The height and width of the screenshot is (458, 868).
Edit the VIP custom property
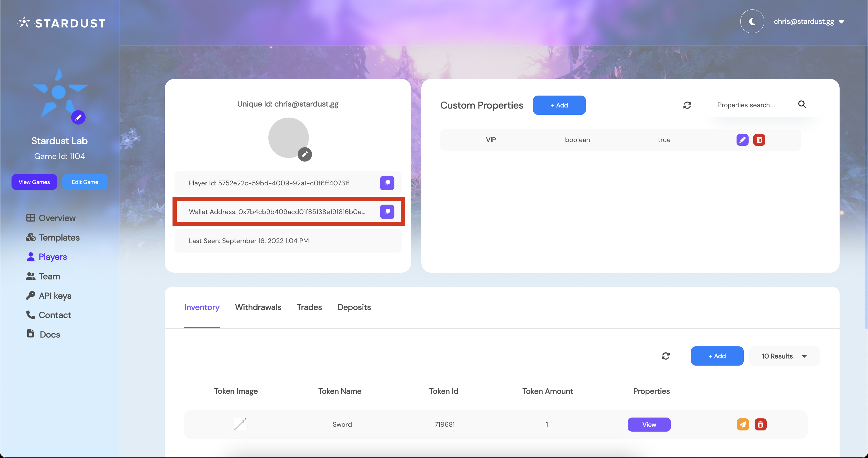coord(742,139)
